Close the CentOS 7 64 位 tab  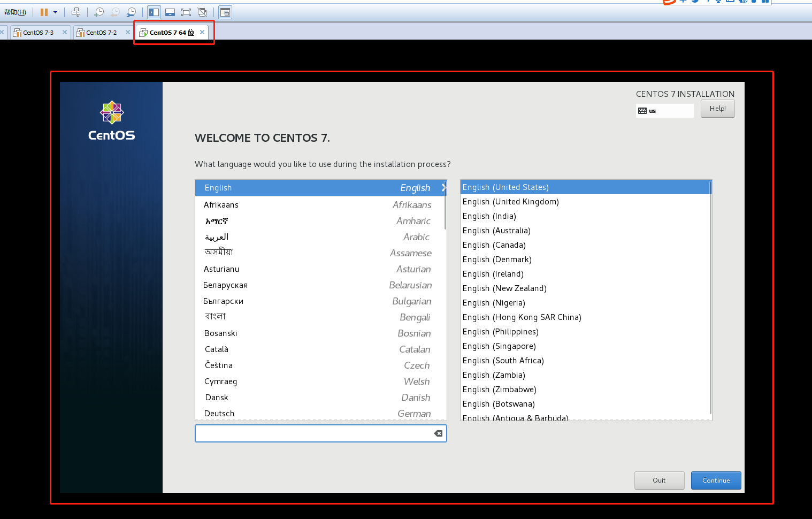(202, 32)
